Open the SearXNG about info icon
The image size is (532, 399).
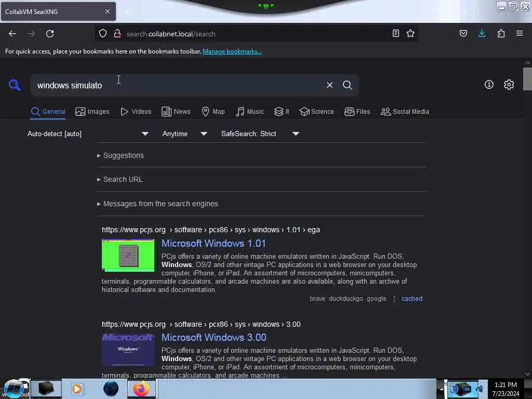point(489,85)
